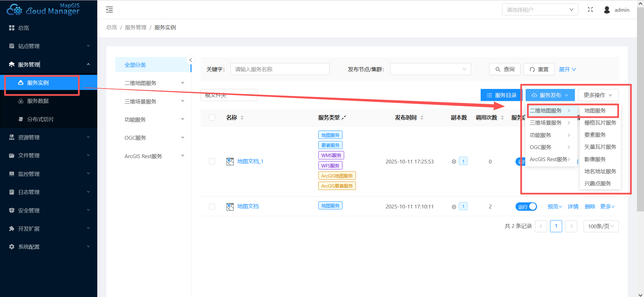Click the 重置 reset button
Image resolution: width=644 pixels, height=297 pixels.
539,69
